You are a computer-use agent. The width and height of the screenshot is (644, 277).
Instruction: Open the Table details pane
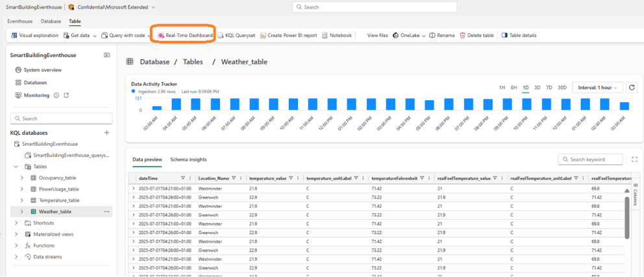coord(519,35)
